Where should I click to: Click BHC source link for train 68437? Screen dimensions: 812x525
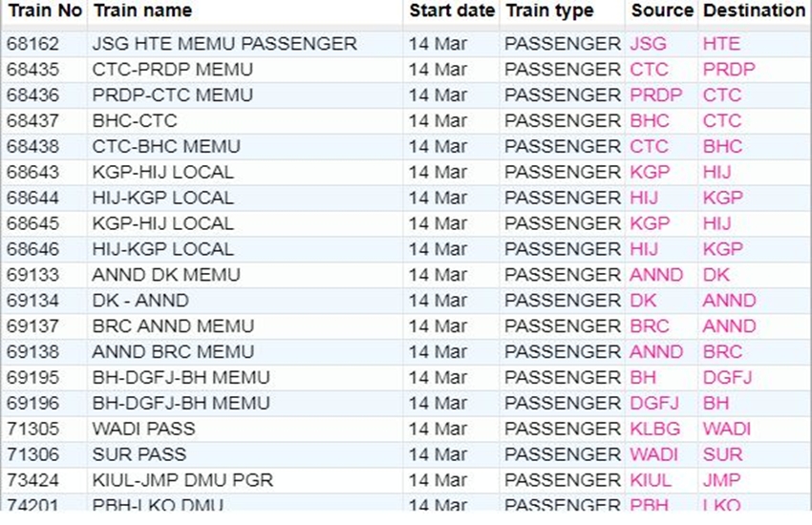pyautogui.click(x=650, y=121)
